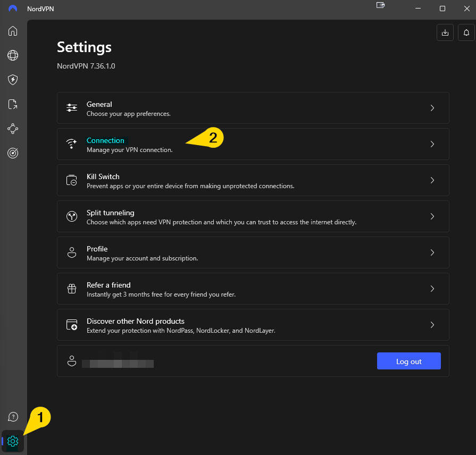Maximize the NordVPN window
The height and width of the screenshot is (455, 476).
pyautogui.click(x=442, y=9)
